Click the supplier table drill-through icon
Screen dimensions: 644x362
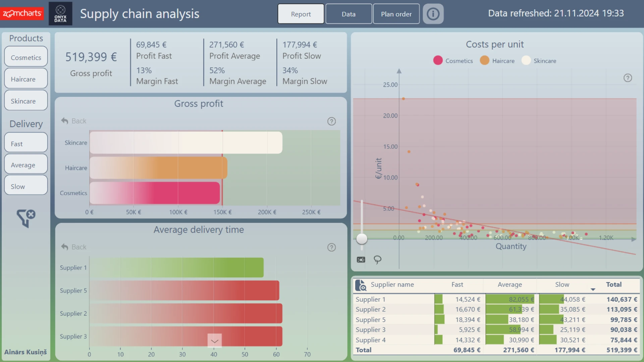(x=361, y=285)
